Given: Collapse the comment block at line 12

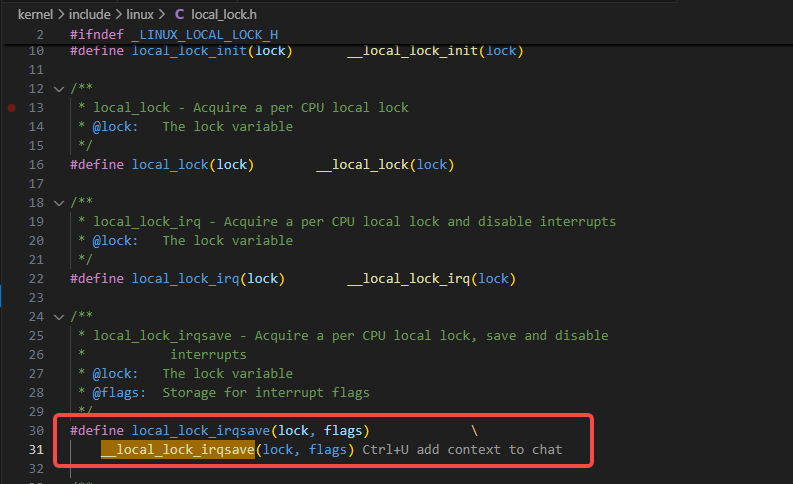Looking at the screenshot, I should (x=59, y=89).
